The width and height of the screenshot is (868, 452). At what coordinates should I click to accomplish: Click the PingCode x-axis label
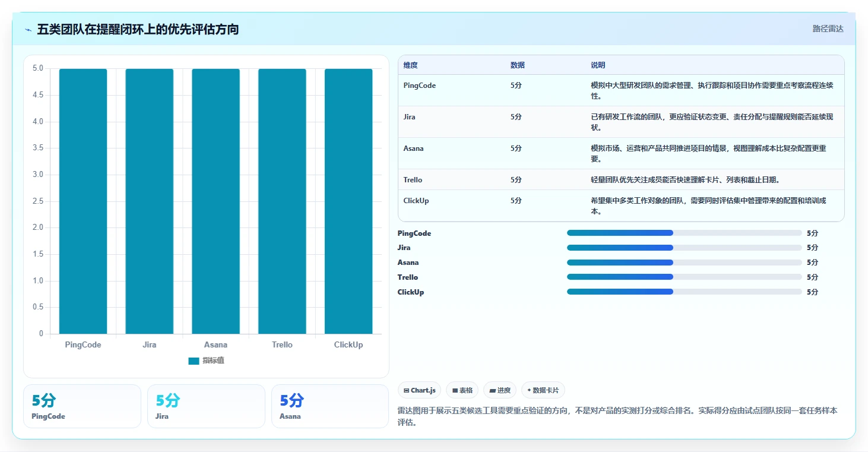click(x=83, y=344)
